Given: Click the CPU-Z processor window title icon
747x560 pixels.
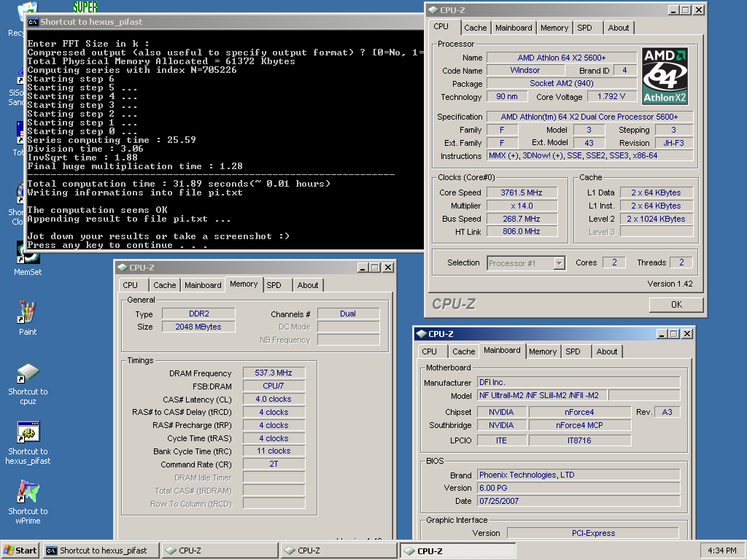Looking at the screenshot, I should (x=433, y=10).
